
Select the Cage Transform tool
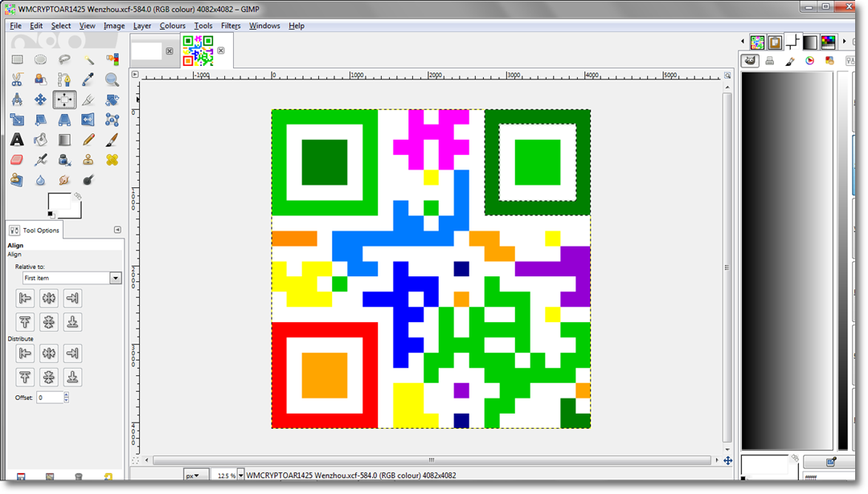pos(112,120)
